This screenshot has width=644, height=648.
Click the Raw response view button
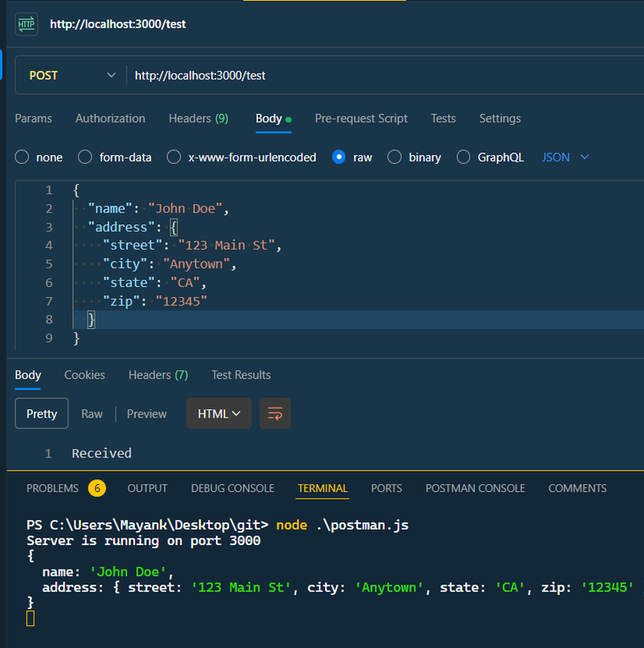[x=92, y=413]
